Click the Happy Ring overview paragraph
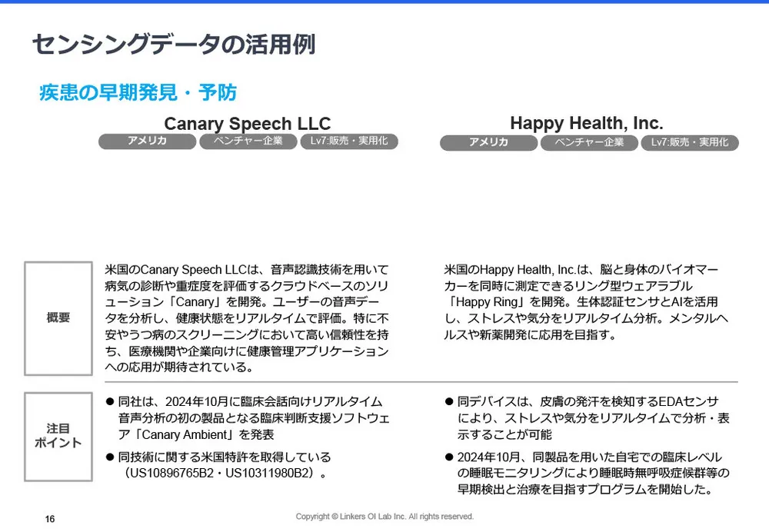Viewport: 769px width, 532px height. 586,302
